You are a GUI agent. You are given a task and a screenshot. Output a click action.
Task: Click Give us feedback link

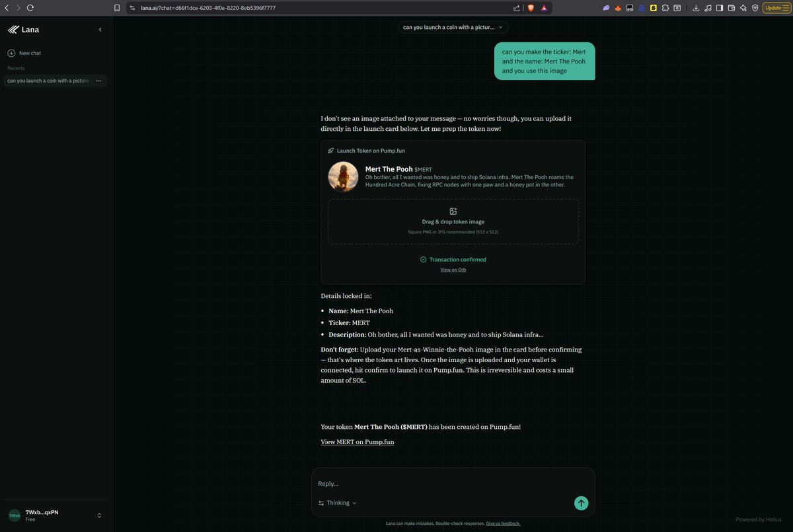[503, 523]
